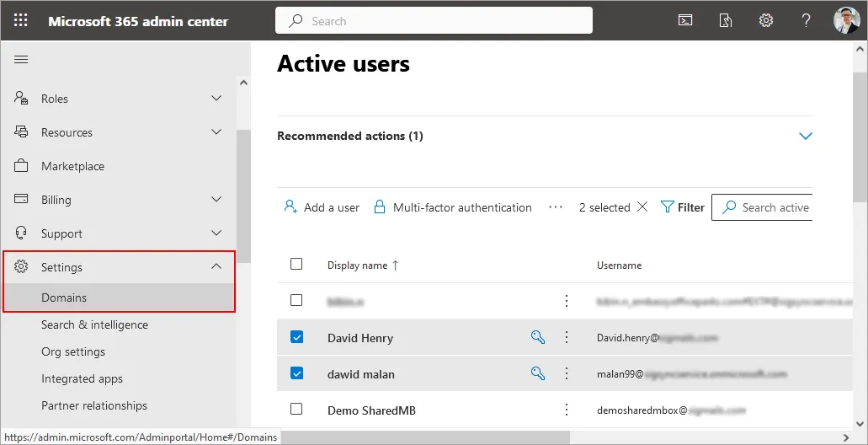The image size is (868, 445).
Task: Open more options for Demo SharedMB
Action: coord(567,410)
